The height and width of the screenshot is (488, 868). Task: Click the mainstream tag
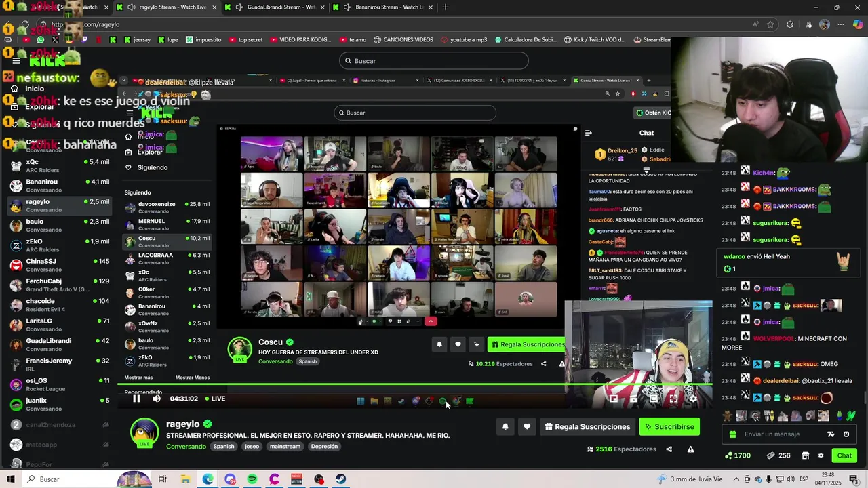[x=285, y=447]
